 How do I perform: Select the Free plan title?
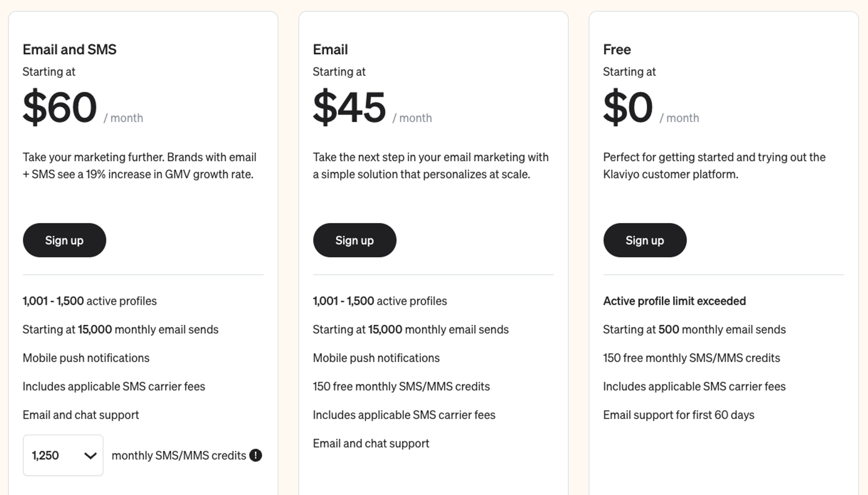(x=617, y=49)
